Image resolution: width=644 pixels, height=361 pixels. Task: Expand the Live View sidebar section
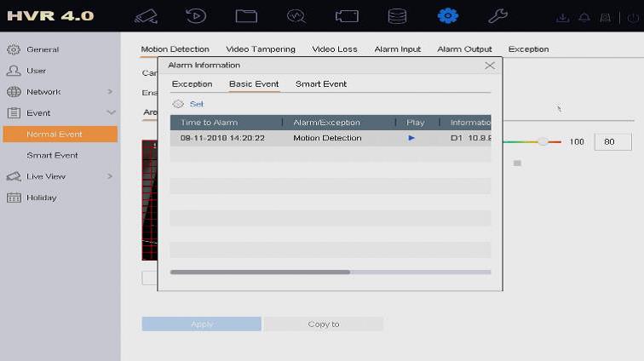pyautogui.click(x=110, y=176)
